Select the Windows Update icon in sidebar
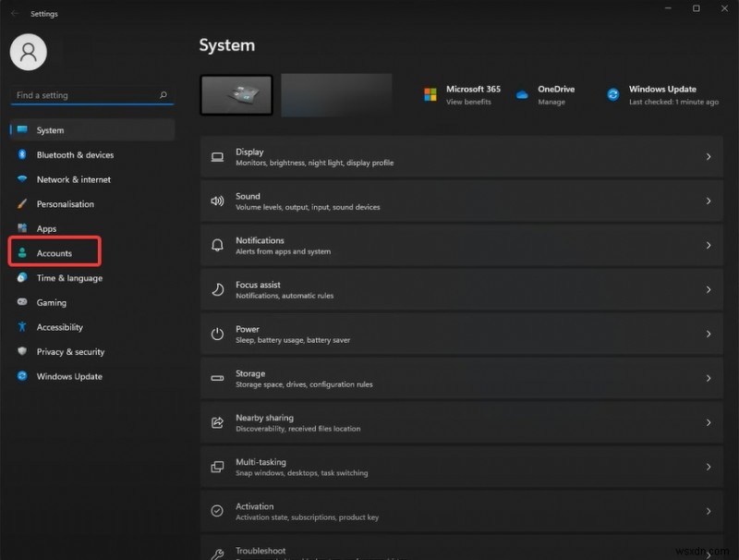The height and width of the screenshot is (560, 739). (x=22, y=376)
